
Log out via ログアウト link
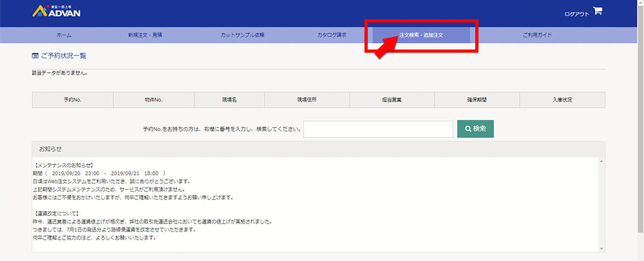coord(576,14)
